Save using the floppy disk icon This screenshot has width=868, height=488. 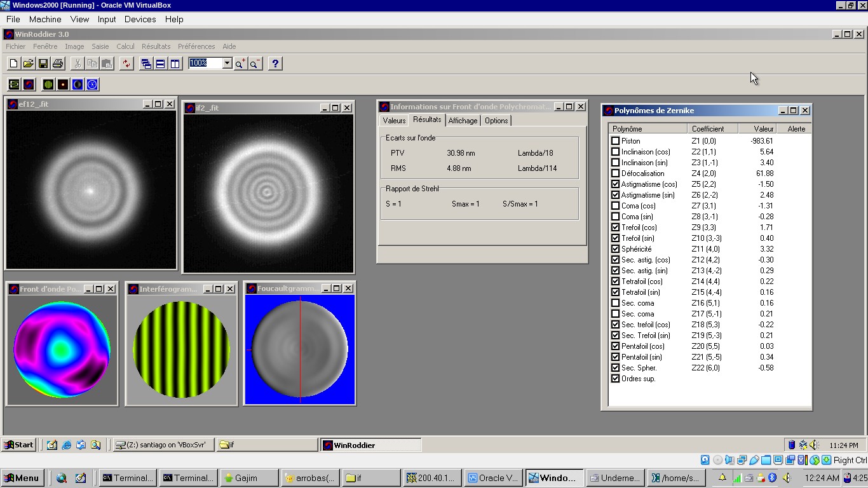pyautogui.click(x=43, y=64)
